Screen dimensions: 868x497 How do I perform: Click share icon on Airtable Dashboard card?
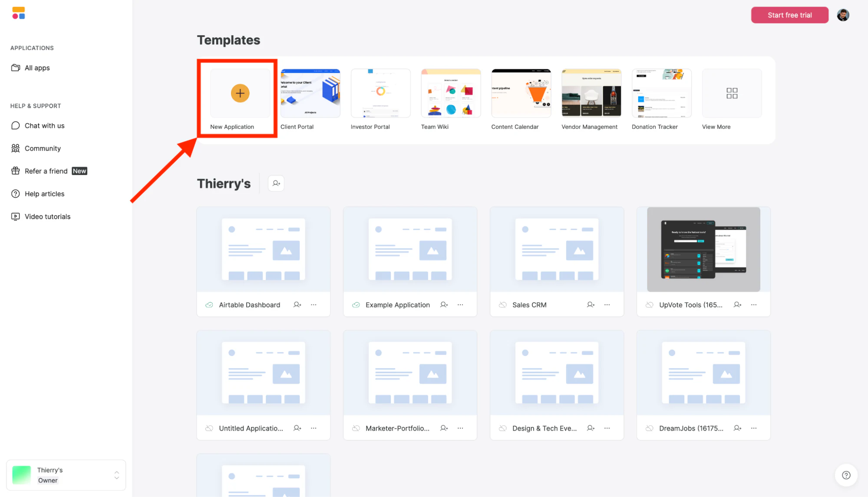[x=297, y=305]
